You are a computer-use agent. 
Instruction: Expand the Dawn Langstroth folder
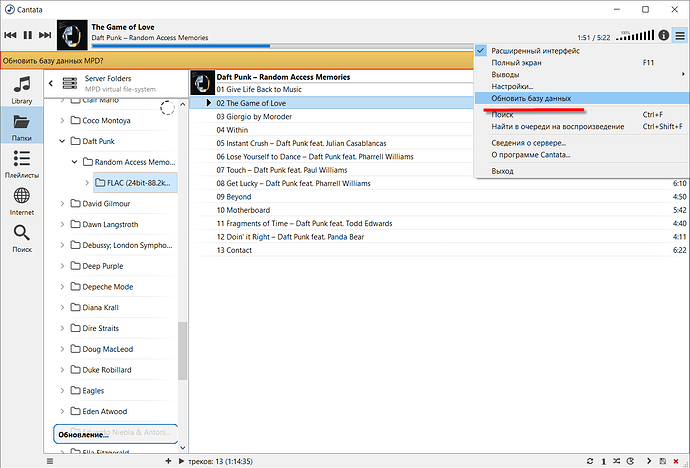click(x=62, y=224)
